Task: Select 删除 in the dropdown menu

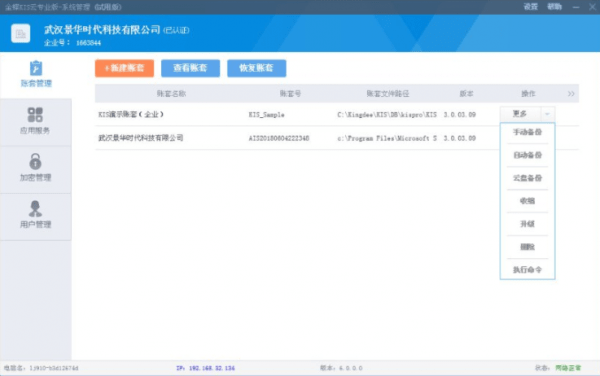Action: [x=527, y=247]
